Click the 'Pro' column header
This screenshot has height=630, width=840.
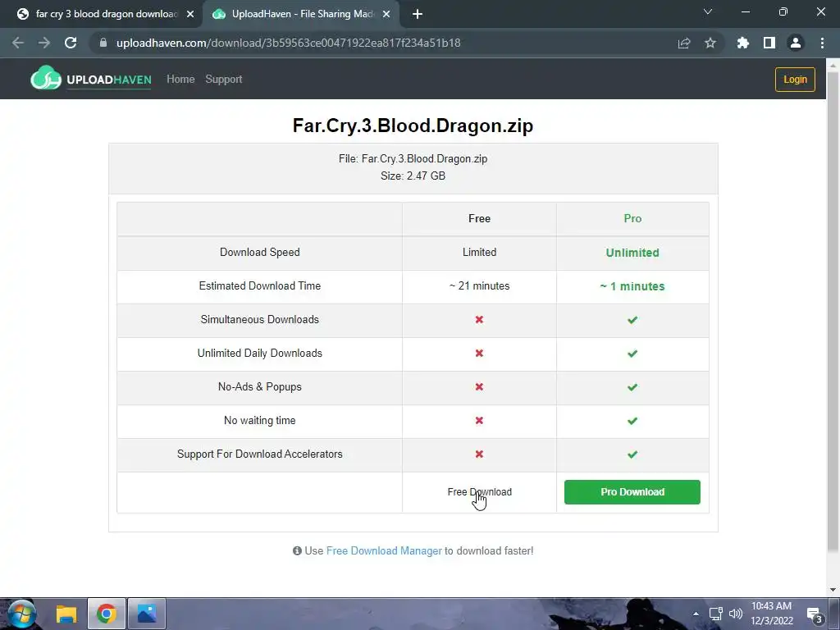(632, 218)
